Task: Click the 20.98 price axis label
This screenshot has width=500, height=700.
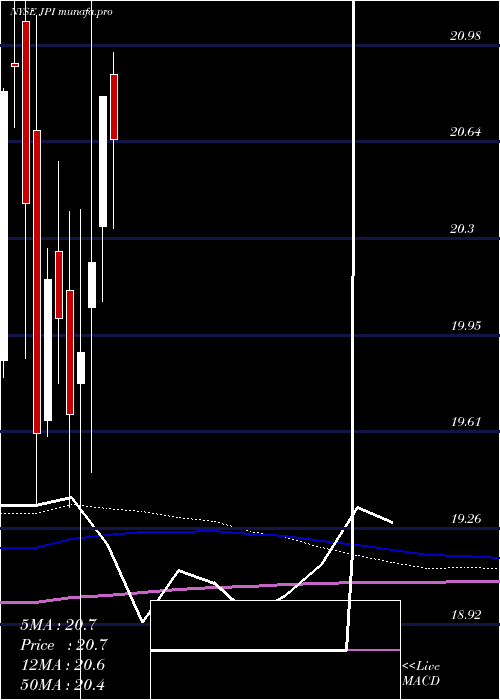Action: tap(466, 36)
